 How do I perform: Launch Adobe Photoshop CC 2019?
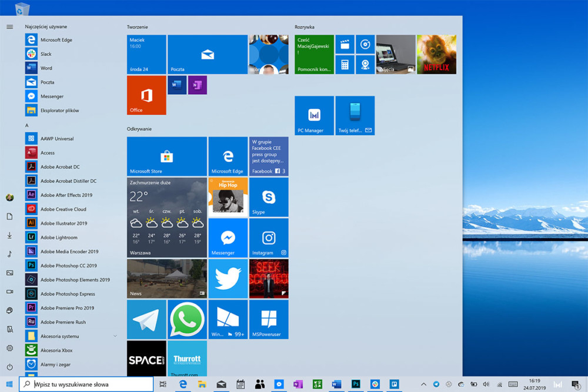71,266
